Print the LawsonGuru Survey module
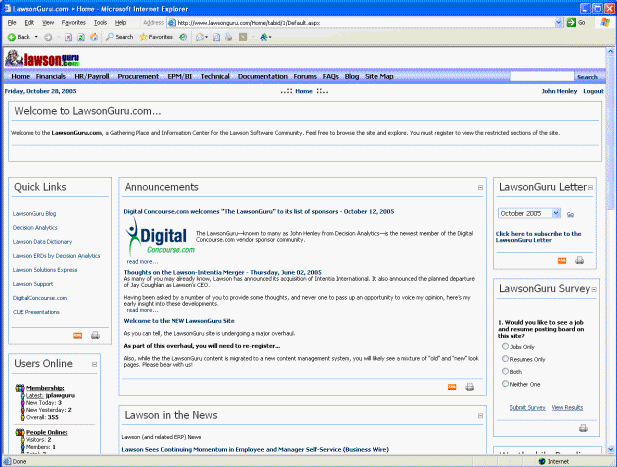The image size is (617, 467). coord(583,428)
